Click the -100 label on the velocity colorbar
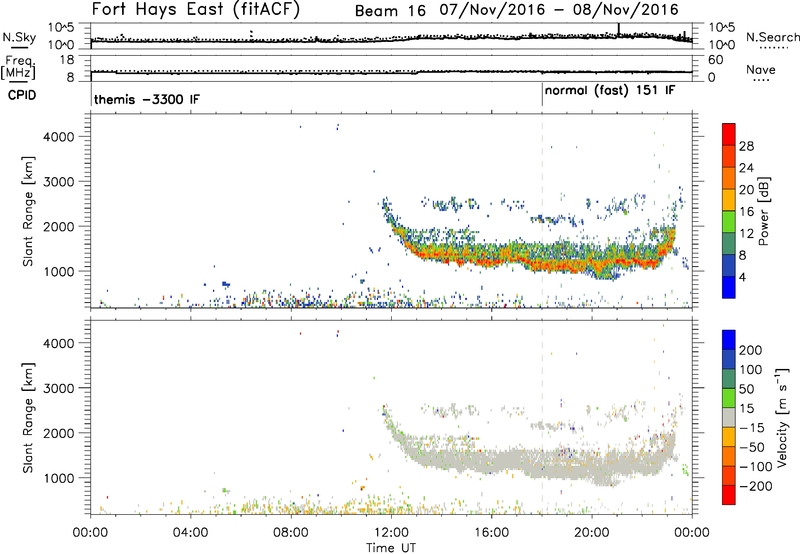Image resolution: width=800 pixels, height=554 pixels. tap(756, 467)
